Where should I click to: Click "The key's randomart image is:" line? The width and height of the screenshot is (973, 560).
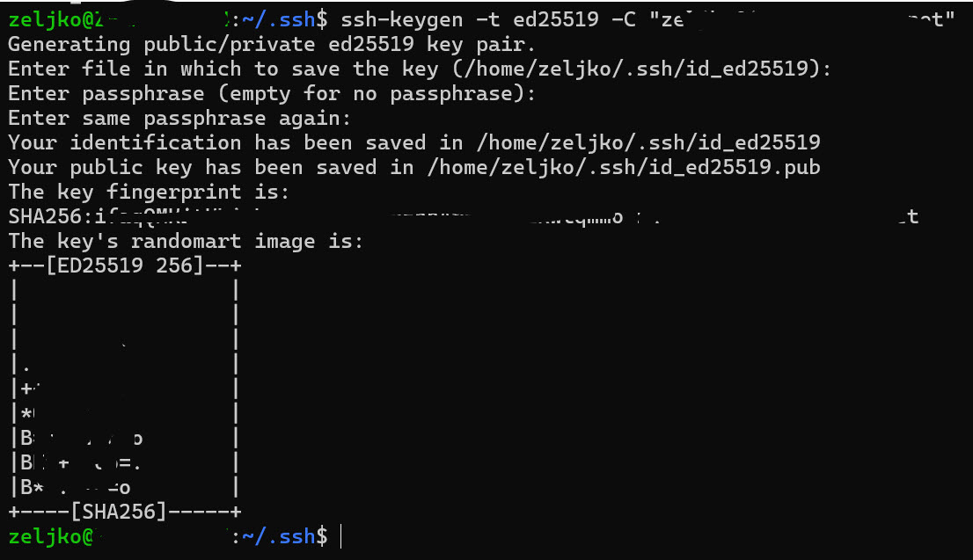185,241
